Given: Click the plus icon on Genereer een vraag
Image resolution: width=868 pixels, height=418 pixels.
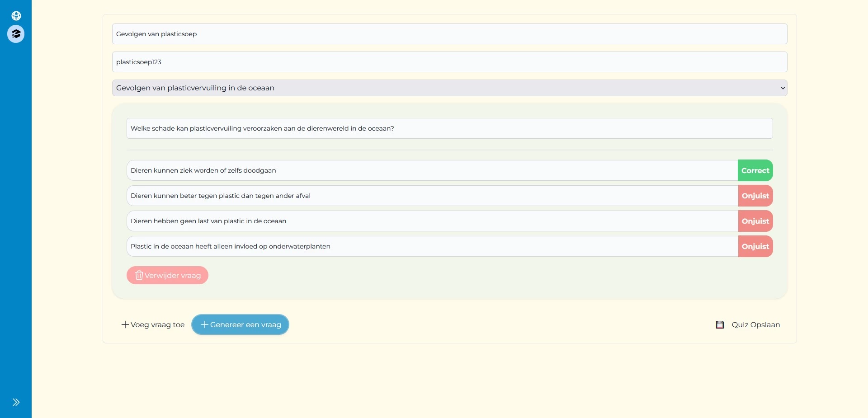Looking at the screenshot, I should 205,324.
